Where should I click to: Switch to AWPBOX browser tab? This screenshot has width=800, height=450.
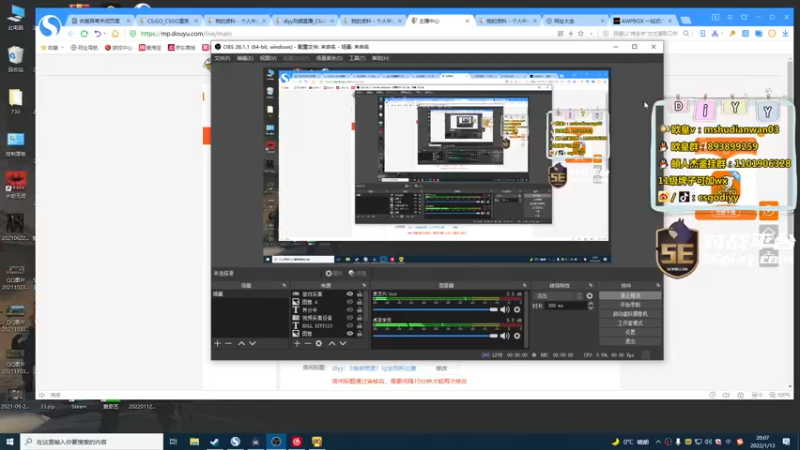(x=642, y=21)
